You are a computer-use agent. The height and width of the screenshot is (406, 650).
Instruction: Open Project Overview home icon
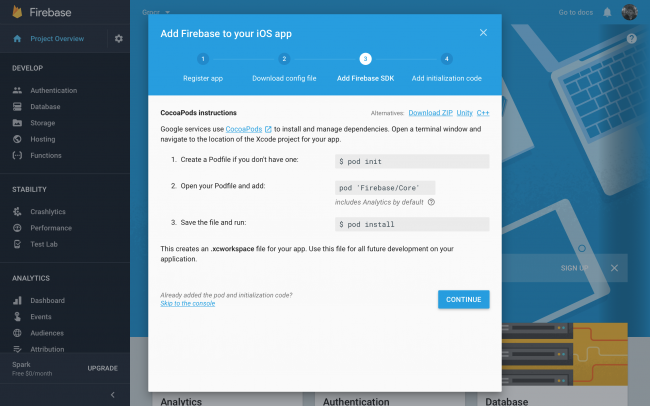tap(17, 39)
